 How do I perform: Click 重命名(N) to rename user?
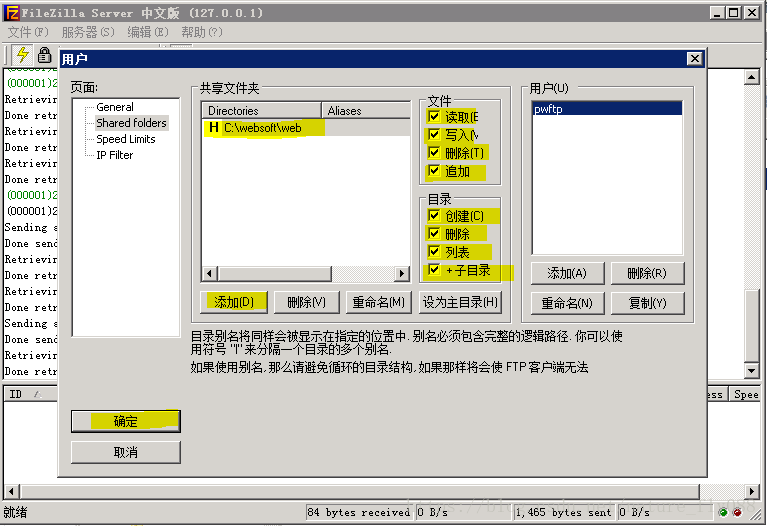tap(567, 303)
